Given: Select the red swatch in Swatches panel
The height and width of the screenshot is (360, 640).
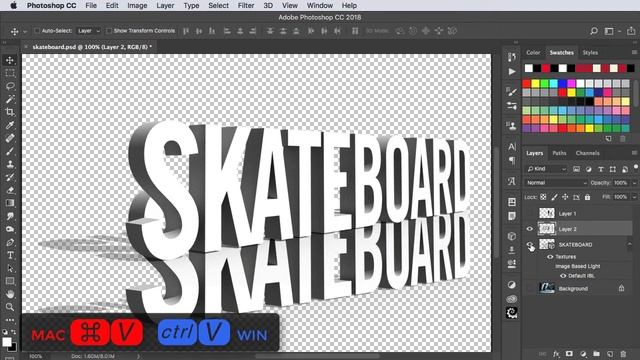Looking at the screenshot, I should click(x=527, y=84).
